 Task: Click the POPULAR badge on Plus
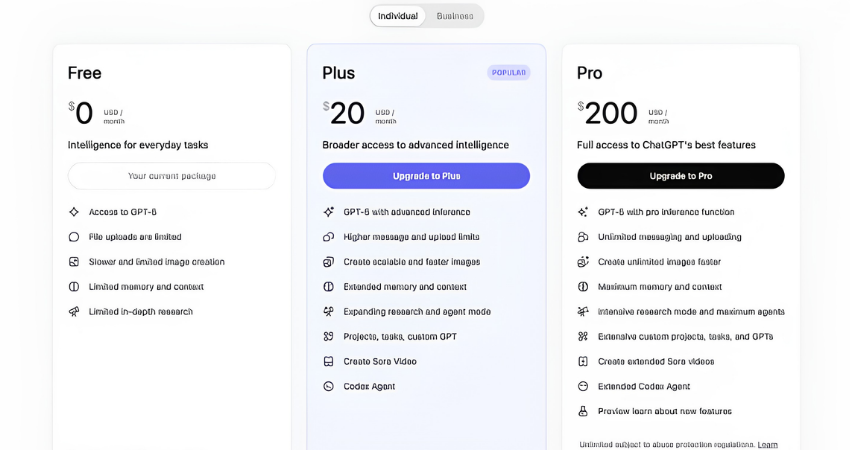(508, 73)
